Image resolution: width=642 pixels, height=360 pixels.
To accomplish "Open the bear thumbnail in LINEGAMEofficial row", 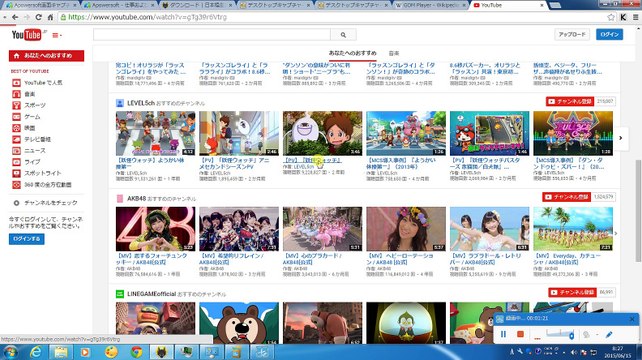I will 239,323.
